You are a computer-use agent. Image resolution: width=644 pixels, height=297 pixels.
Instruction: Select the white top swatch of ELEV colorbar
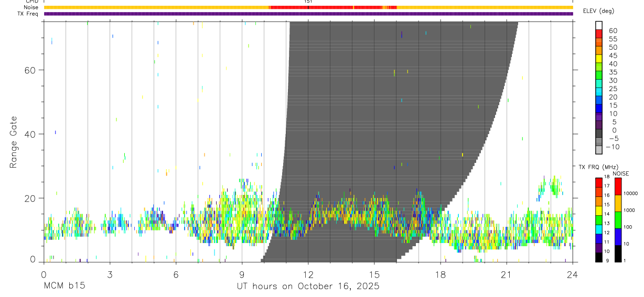(599, 25)
